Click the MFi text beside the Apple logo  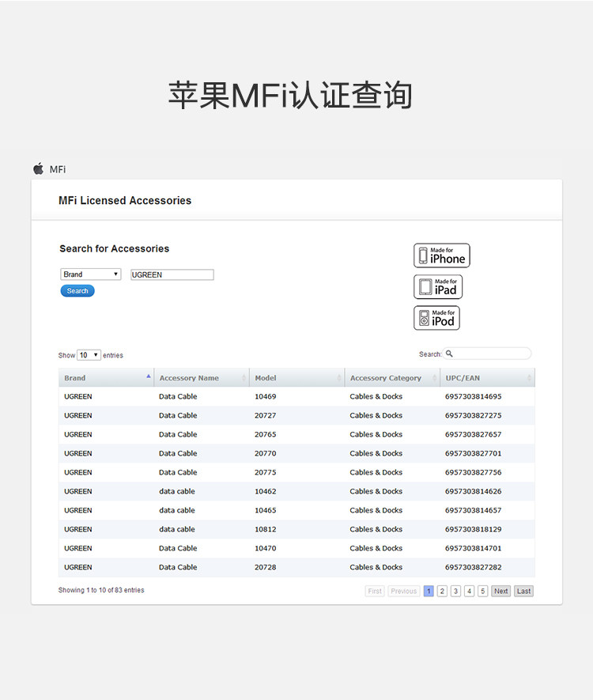[x=58, y=169]
